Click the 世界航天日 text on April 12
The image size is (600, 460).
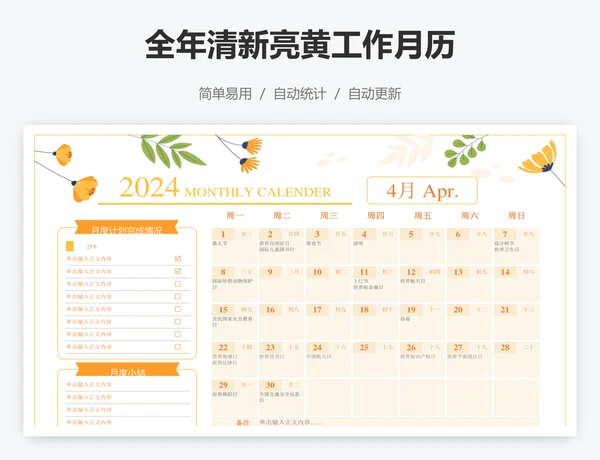tap(413, 281)
